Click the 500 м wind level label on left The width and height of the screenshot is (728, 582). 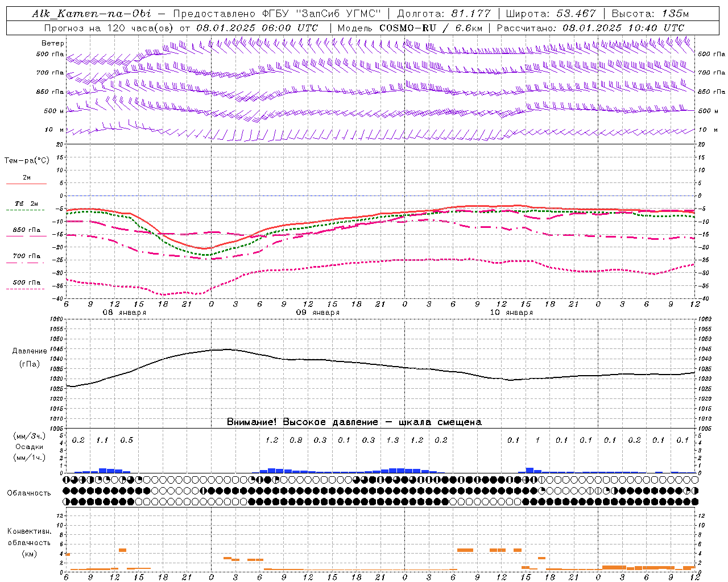(54, 111)
